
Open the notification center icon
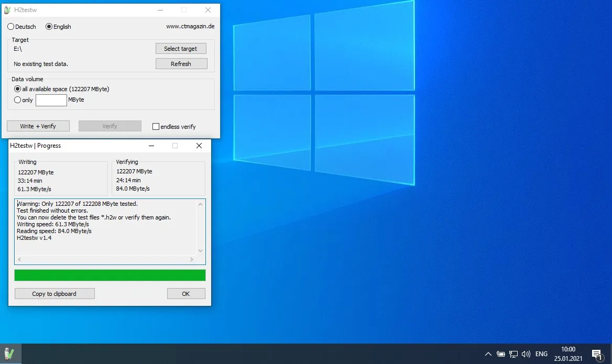597,355
